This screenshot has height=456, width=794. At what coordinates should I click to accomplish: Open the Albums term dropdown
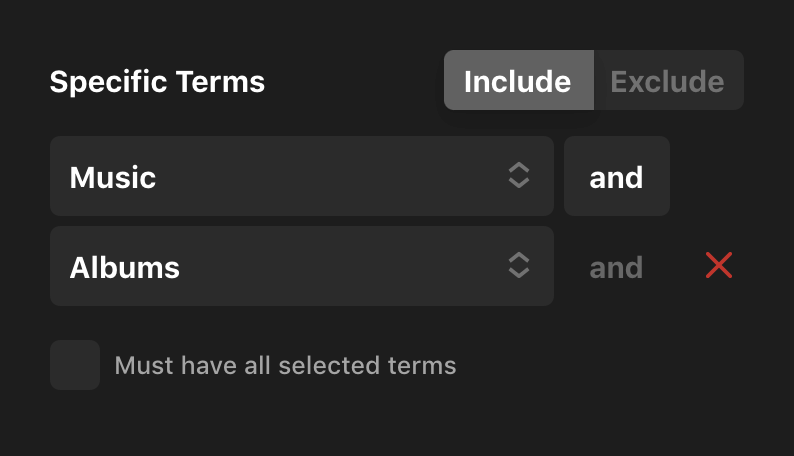(x=301, y=266)
